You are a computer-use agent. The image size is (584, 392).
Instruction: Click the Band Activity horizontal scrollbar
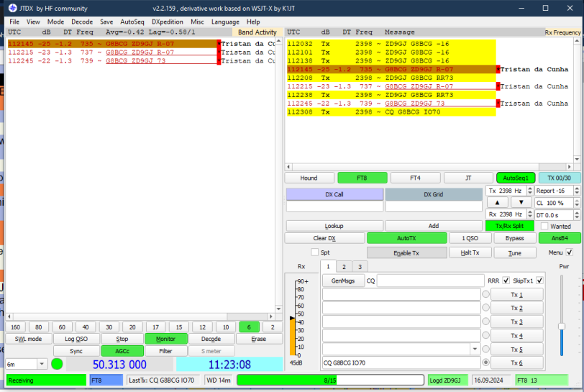point(140,316)
